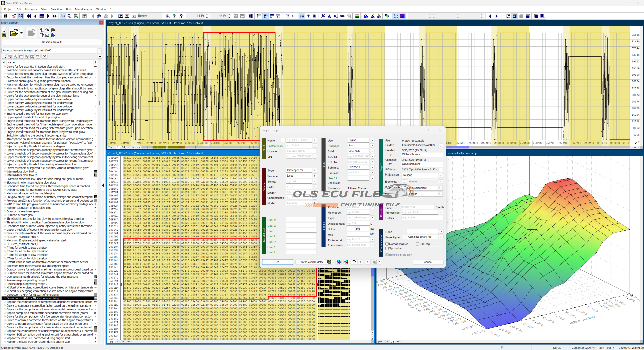Click the LoHi byte order icon
644x350 pixels.
[287, 16]
